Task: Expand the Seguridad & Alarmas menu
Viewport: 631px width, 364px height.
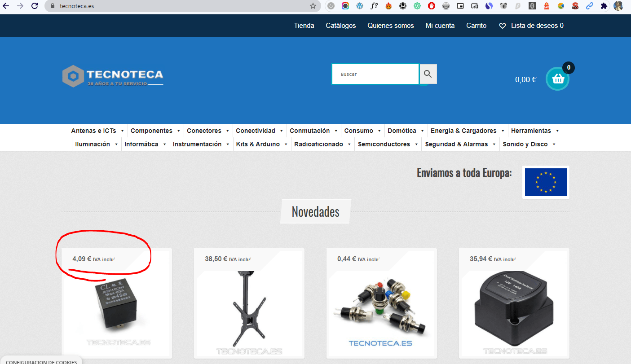Action: 460,144
